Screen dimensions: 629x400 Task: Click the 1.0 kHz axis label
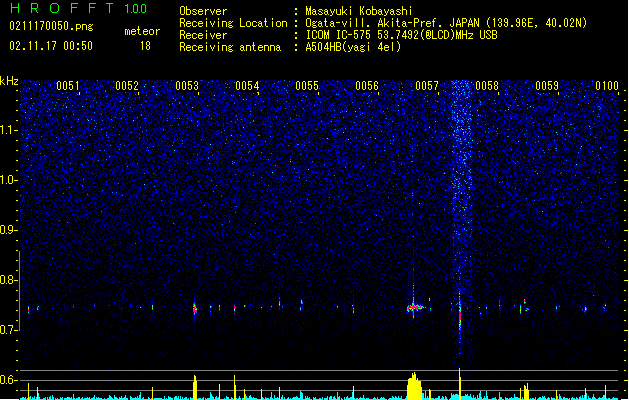click(8, 180)
